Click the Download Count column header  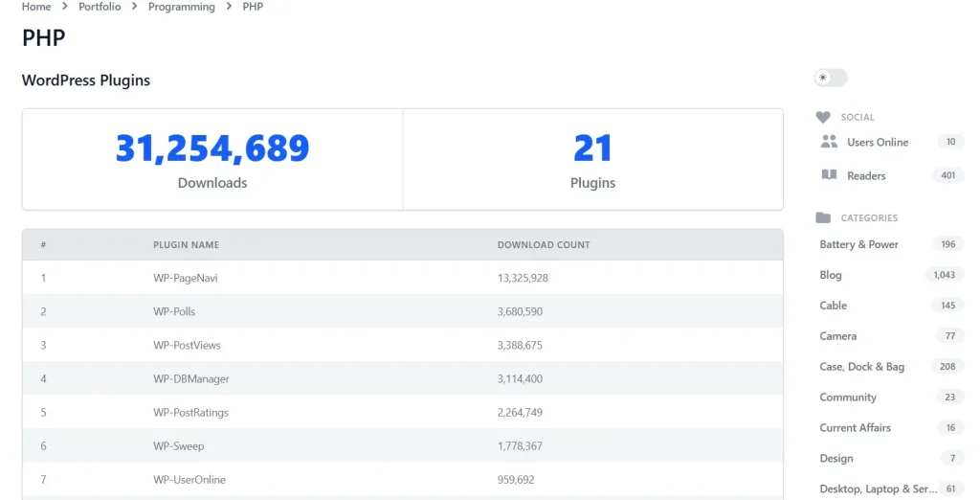pyautogui.click(x=544, y=244)
